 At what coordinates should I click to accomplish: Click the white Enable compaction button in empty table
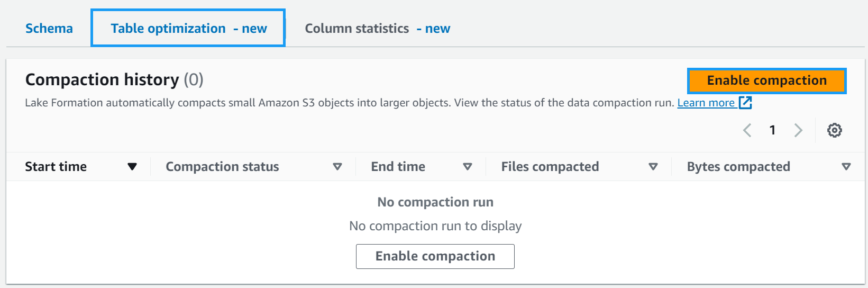click(x=435, y=256)
